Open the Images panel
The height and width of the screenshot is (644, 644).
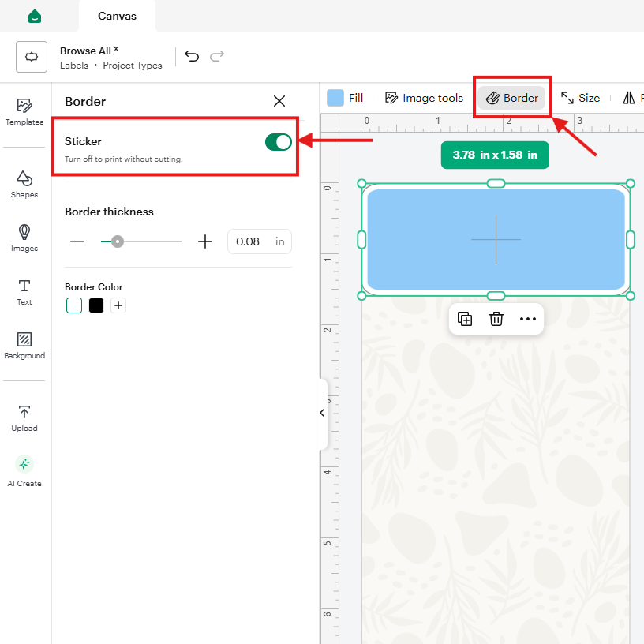pos(24,238)
